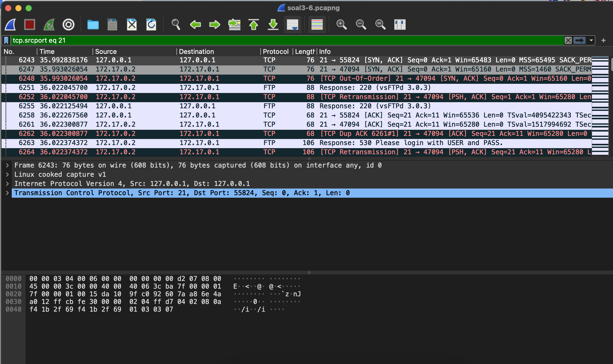The height and width of the screenshot is (364, 613).
Task: Expand the Transmission Control Protocol details
Action: point(7,193)
